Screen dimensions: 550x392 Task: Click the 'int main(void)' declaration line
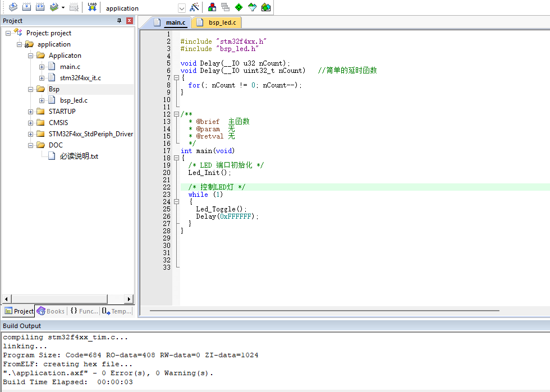208,151
